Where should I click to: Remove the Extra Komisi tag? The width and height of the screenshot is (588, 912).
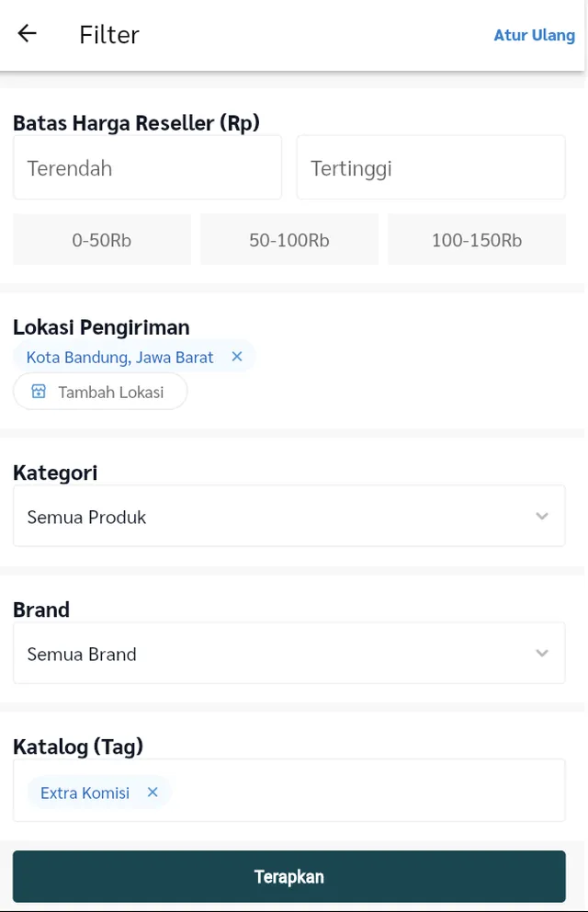coord(153,792)
